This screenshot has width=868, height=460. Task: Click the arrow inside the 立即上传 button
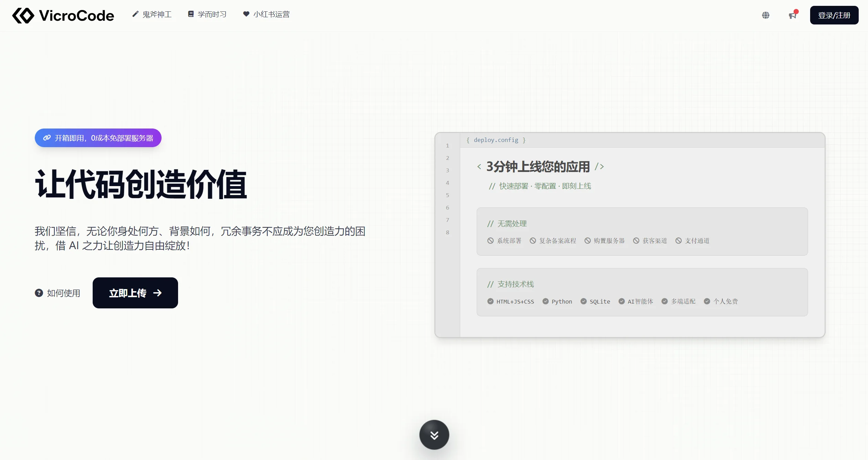tap(157, 293)
